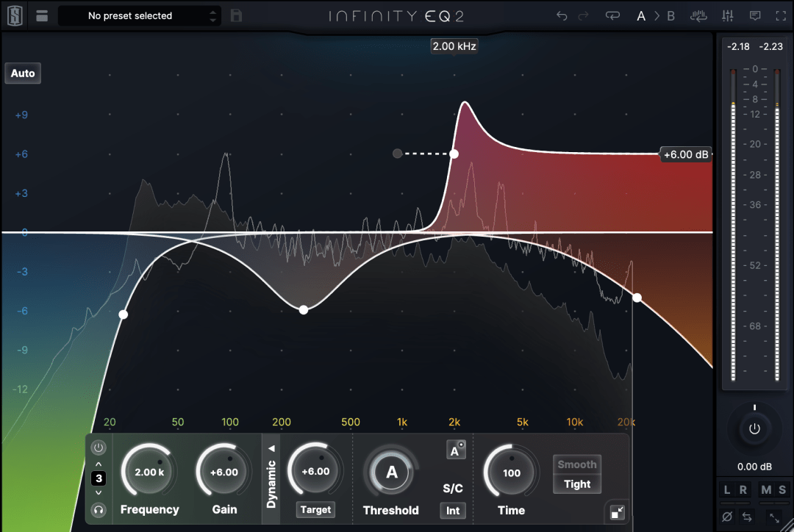Open the settings sliders icon in toolbar
This screenshot has width=794, height=532.
point(728,15)
